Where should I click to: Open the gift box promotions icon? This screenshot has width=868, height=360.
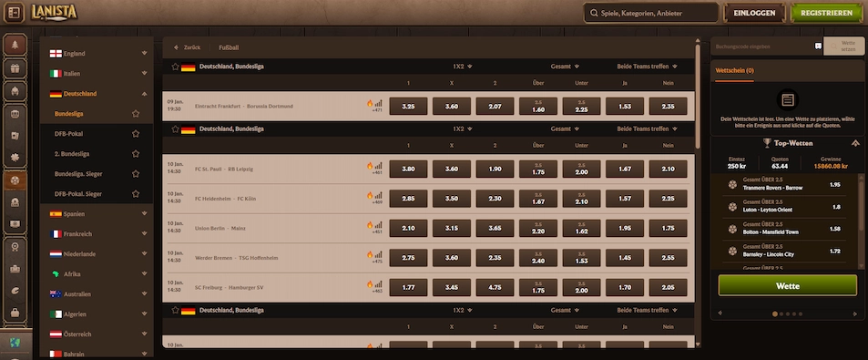[x=15, y=68]
